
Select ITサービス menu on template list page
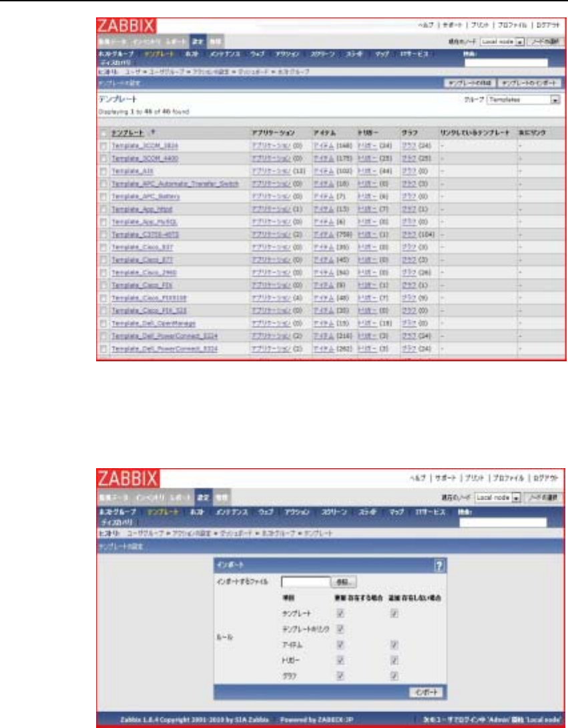click(414, 54)
